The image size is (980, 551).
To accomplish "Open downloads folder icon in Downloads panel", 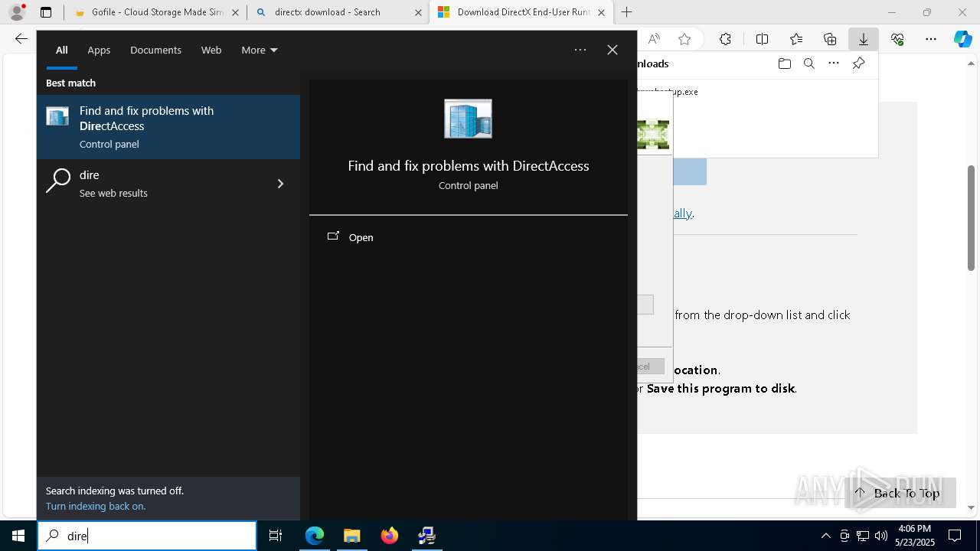I will point(784,64).
